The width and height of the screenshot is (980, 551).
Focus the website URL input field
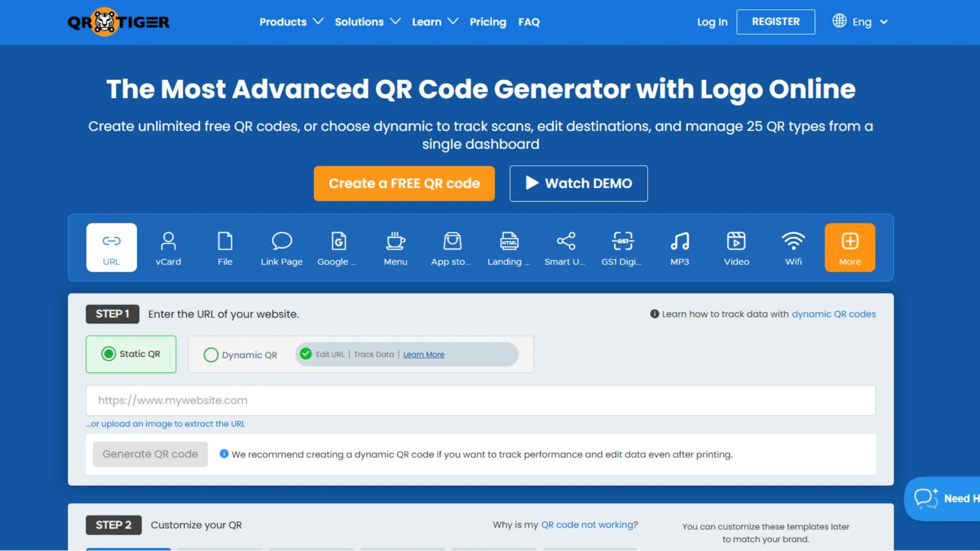pyautogui.click(x=480, y=400)
